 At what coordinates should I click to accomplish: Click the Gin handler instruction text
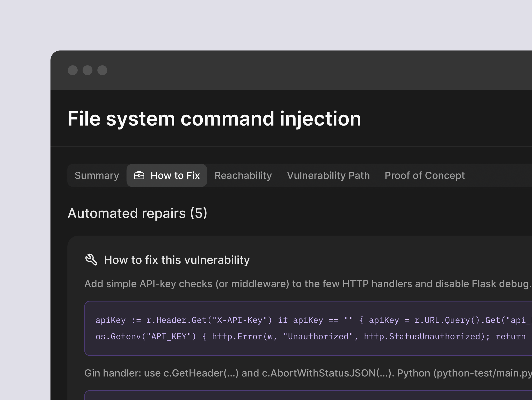pyautogui.click(x=308, y=373)
